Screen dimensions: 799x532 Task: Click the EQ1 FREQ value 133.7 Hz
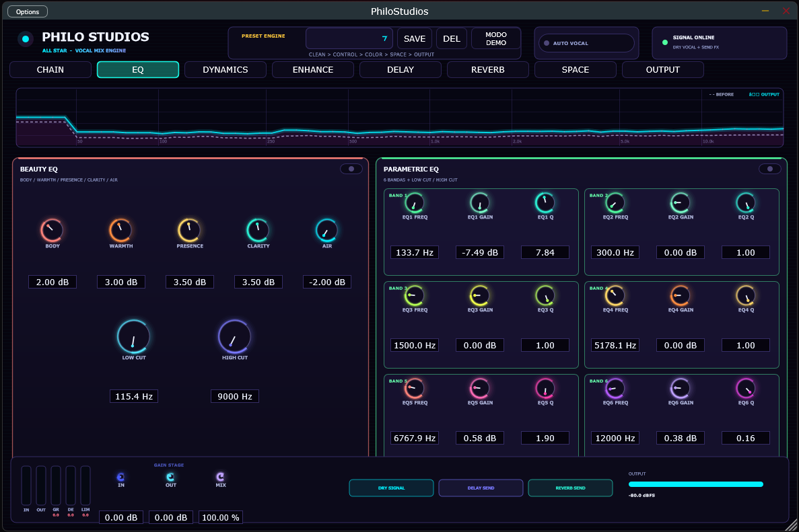tap(414, 252)
